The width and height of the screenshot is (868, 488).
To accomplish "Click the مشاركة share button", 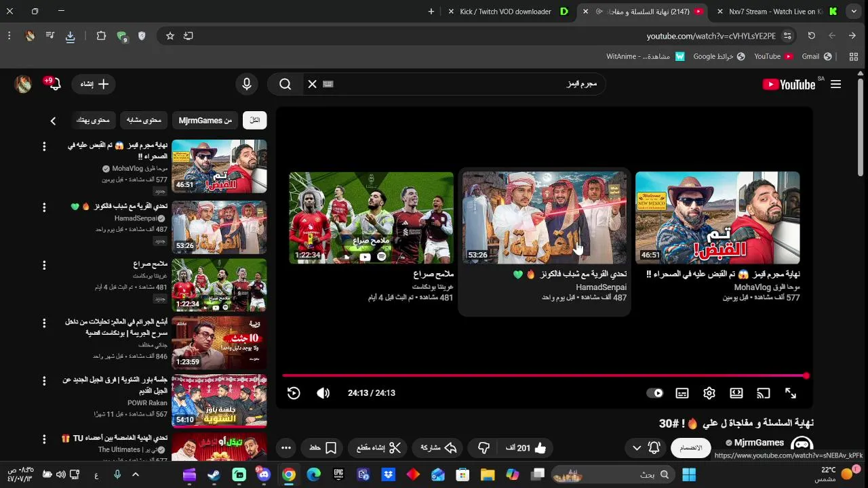I will point(438,448).
